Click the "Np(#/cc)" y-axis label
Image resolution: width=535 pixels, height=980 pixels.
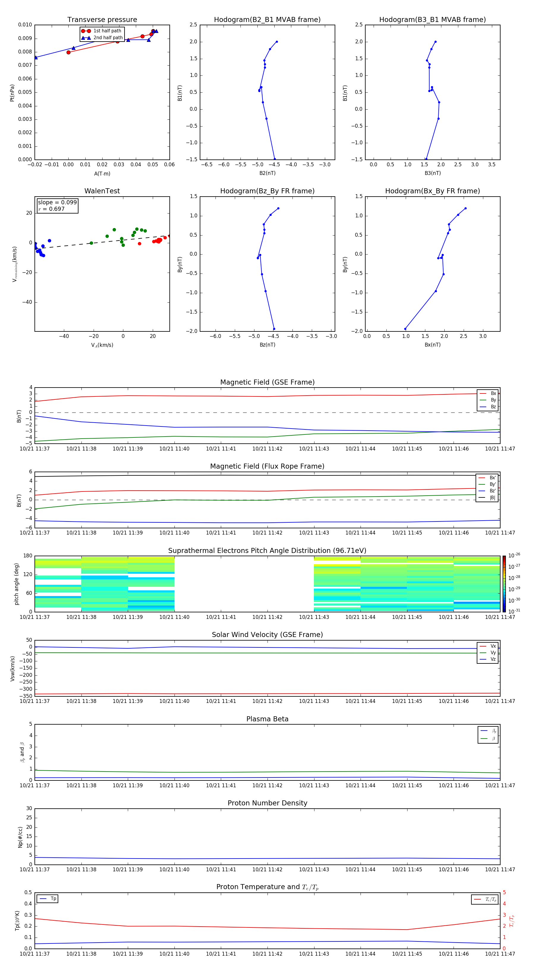20,837
